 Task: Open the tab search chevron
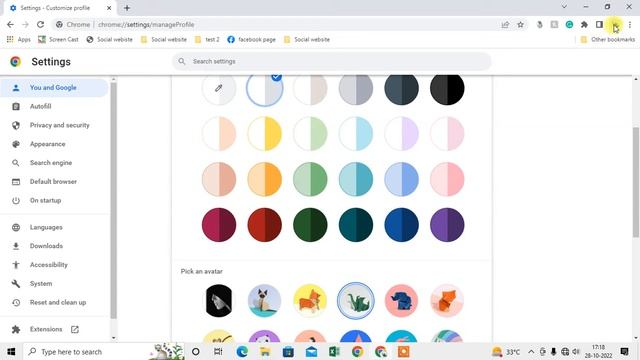pos(564,7)
